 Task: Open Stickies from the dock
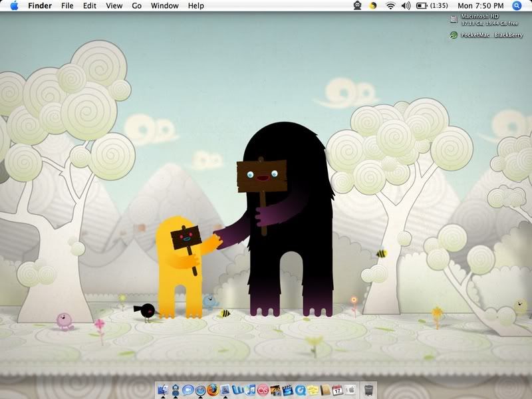click(312, 390)
